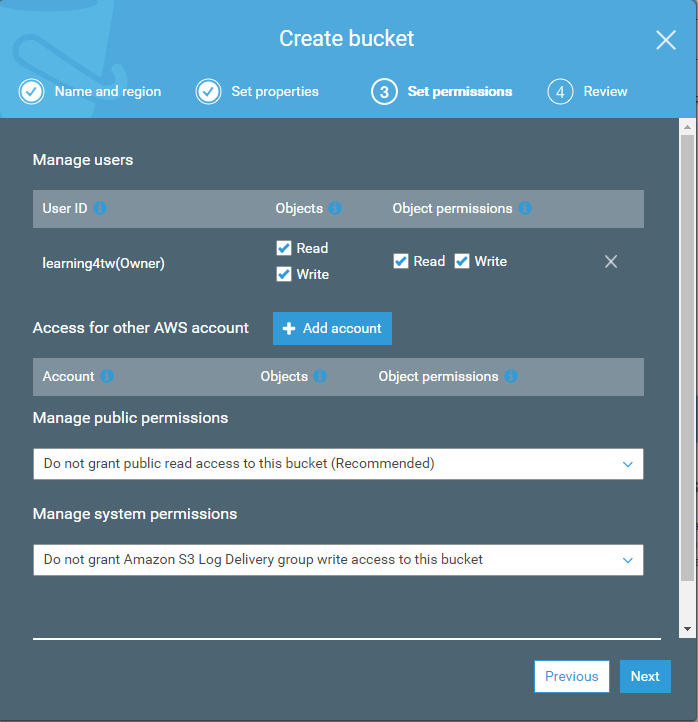Click the info icon beside Object permissions in Manage users

coord(525,209)
